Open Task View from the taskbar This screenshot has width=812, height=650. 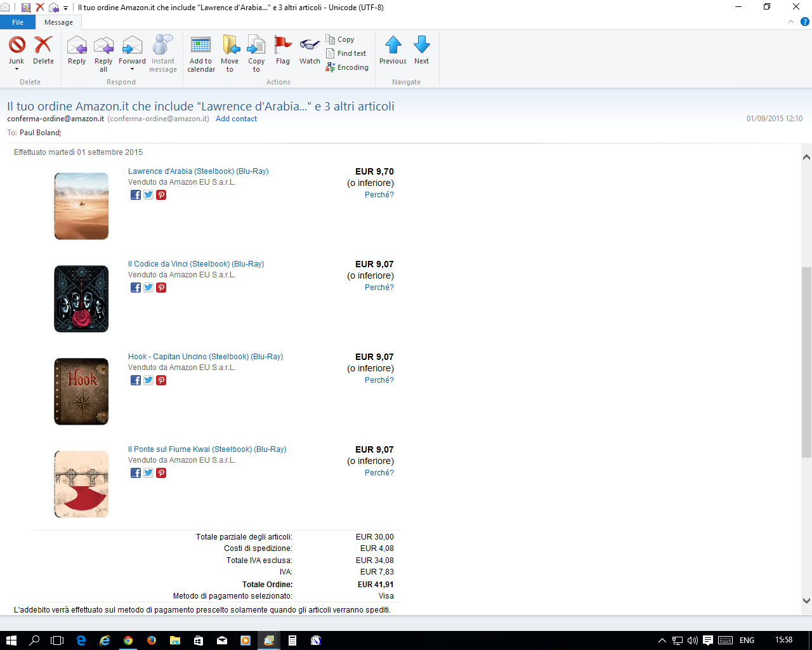click(x=57, y=640)
